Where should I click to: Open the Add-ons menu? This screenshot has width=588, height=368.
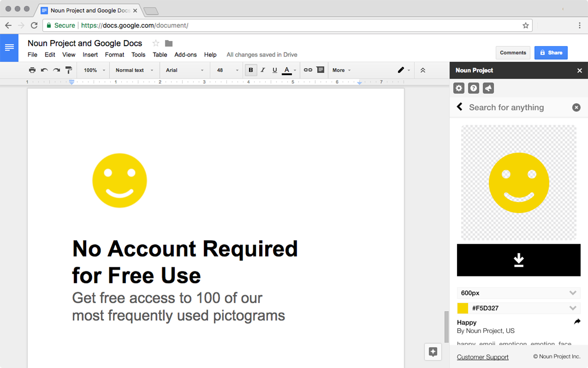186,54
